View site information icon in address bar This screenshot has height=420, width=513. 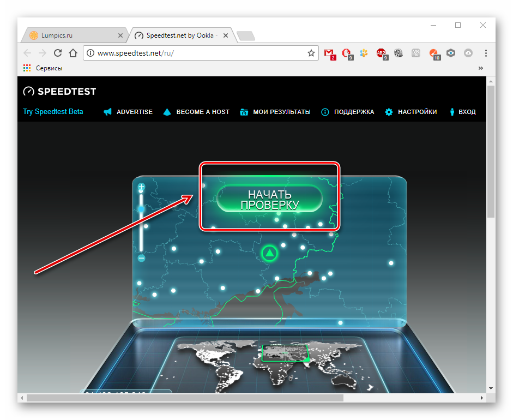pos(90,53)
